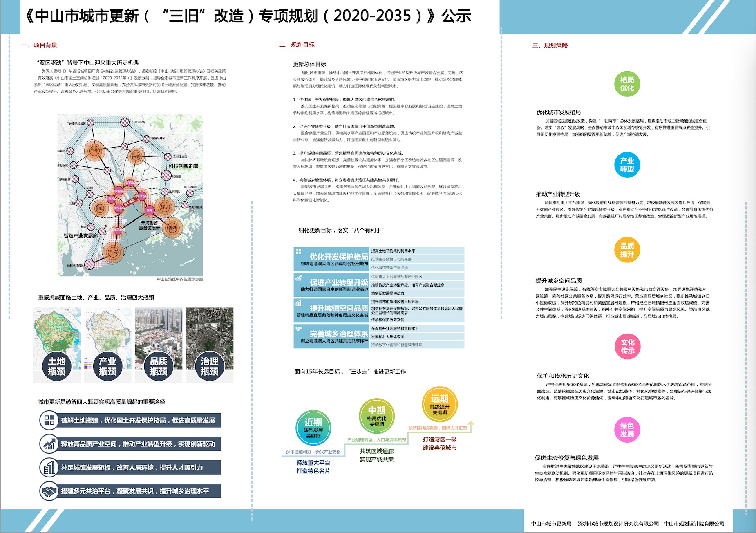The width and height of the screenshot is (756, 533).
Task: Select the 远期 能级提升关键期 circle
Action: [x=439, y=404]
